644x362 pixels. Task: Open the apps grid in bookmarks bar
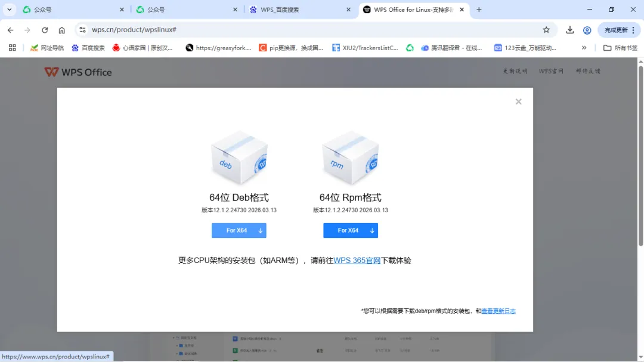[x=13, y=48]
